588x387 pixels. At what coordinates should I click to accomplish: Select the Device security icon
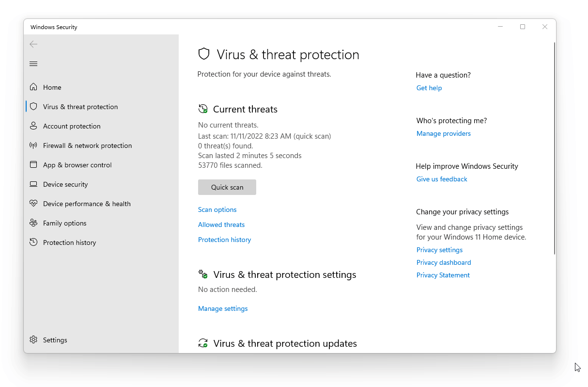(x=33, y=184)
